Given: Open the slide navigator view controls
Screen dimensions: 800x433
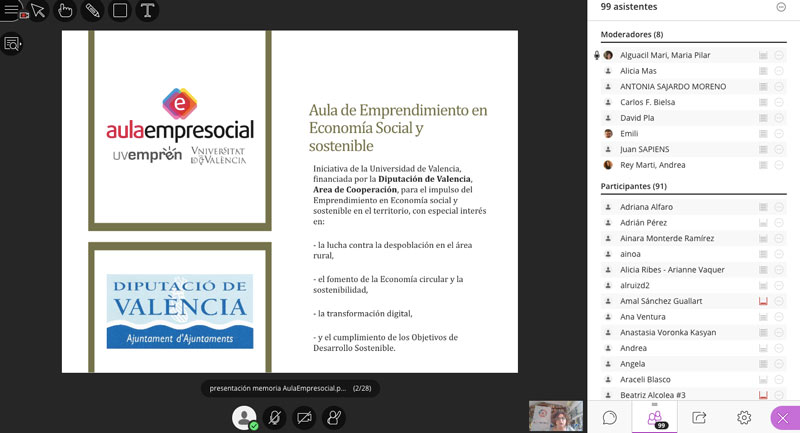Looking at the screenshot, I should click(12, 43).
